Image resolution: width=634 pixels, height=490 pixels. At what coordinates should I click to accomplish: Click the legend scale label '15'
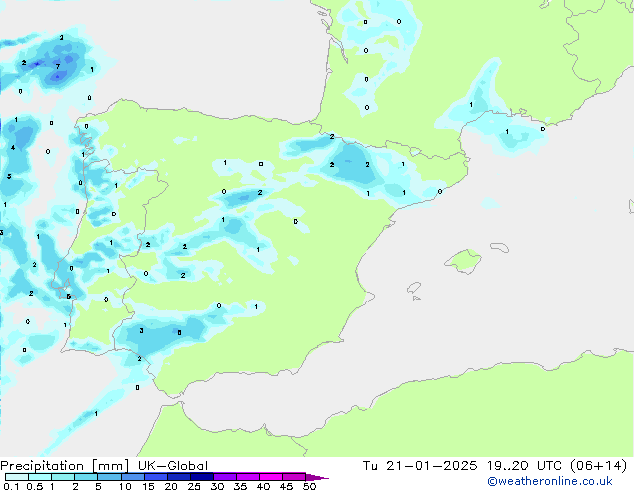point(148,486)
